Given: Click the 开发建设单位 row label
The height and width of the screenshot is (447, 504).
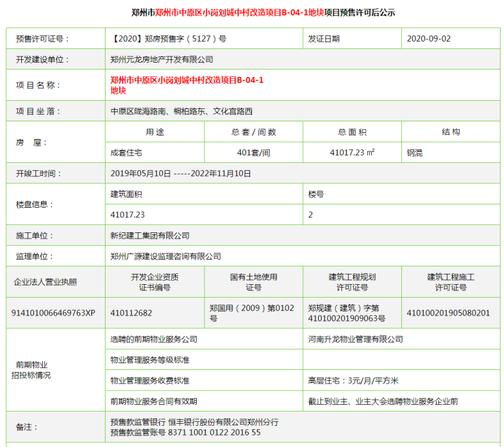Looking at the screenshot, I should pos(42,59).
